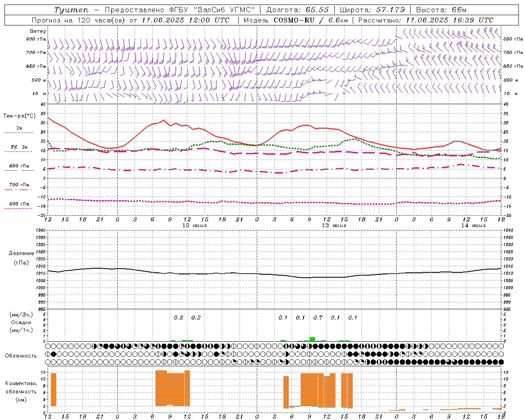The width and height of the screenshot is (525, 420).
Task: Select the "Прогноз на 120 часа(ов)" forecast text
Action: [79, 20]
